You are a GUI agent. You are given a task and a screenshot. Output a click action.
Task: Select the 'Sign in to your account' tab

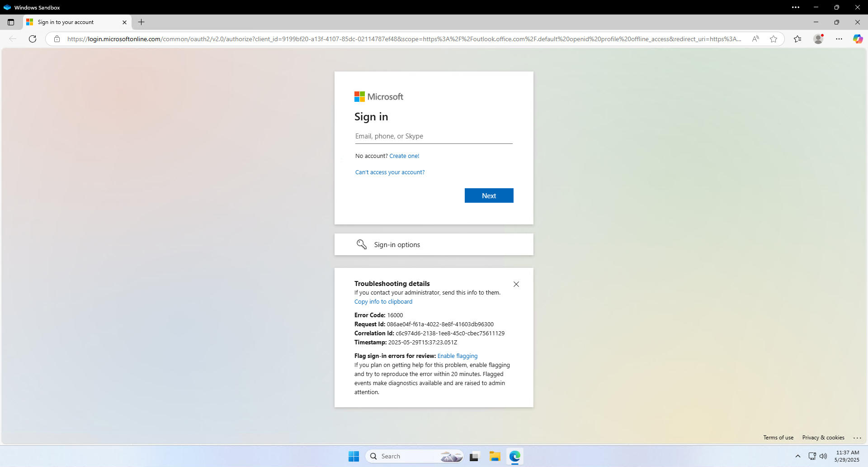[72, 22]
